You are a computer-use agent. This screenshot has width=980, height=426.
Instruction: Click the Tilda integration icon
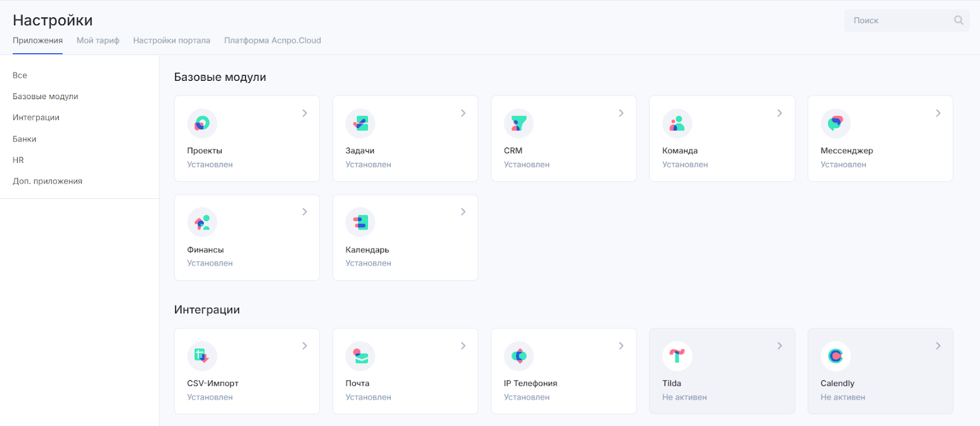click(677, 356)
